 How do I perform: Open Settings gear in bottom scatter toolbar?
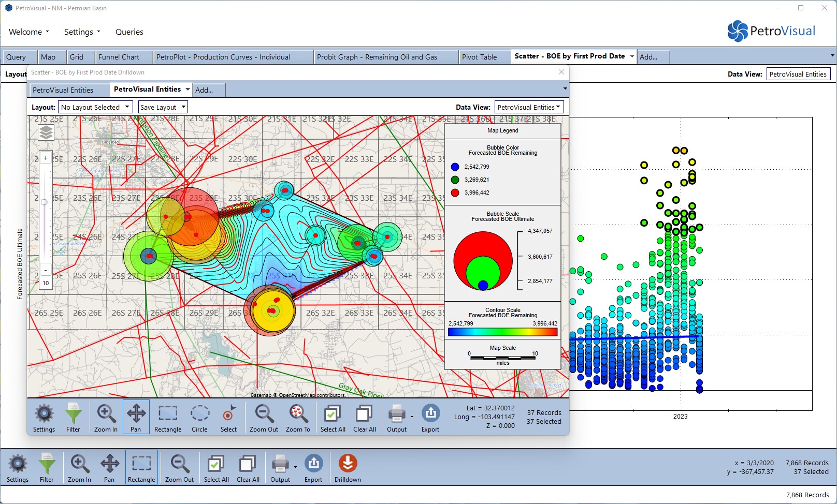[x=18, y=464]
